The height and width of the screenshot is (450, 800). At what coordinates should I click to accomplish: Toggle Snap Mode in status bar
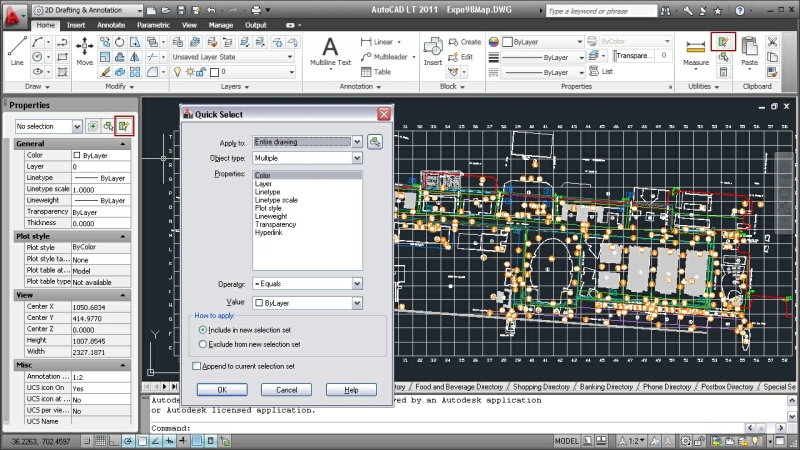click(87, 441)
